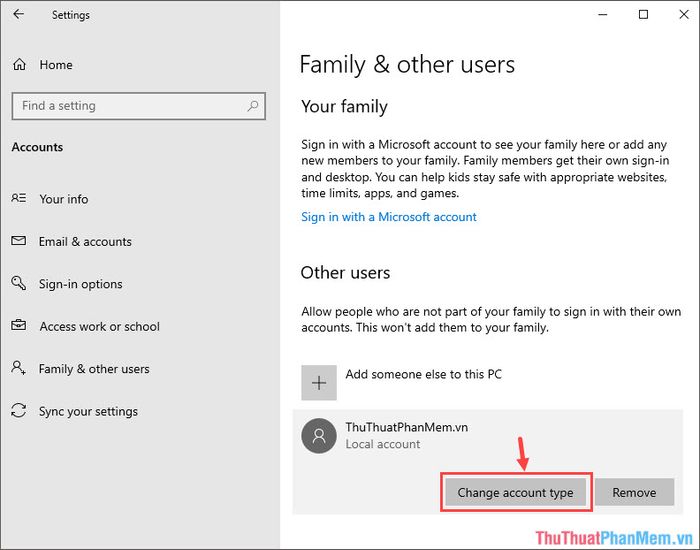Click the Home house icon
The width and height of the screenshot is (700, 550).
[x=19, y=65]
